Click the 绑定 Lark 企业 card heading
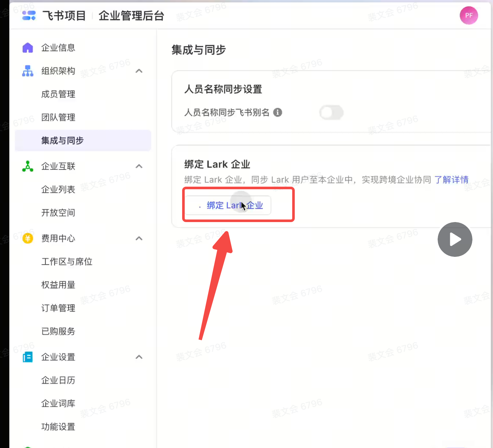493x448 pixels. point(217,164)
